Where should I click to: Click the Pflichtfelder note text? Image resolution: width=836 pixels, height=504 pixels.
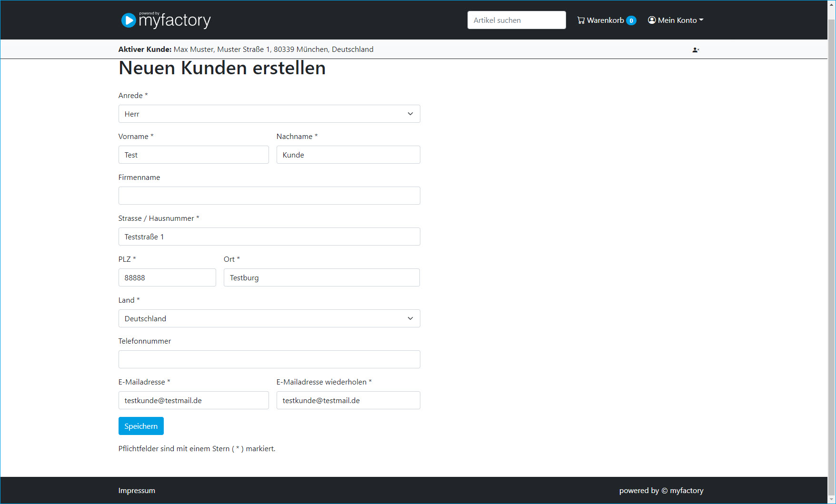tap(197, 449)
